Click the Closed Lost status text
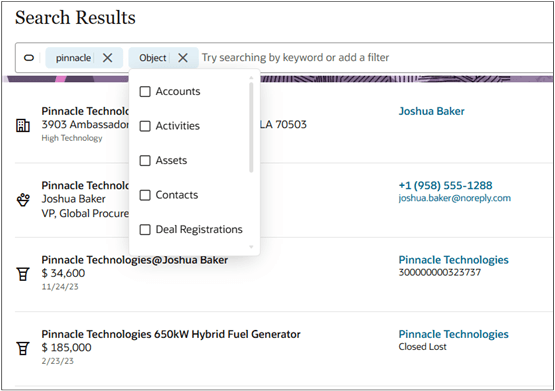Screen dimensions: 555x391 click(423, 347)
